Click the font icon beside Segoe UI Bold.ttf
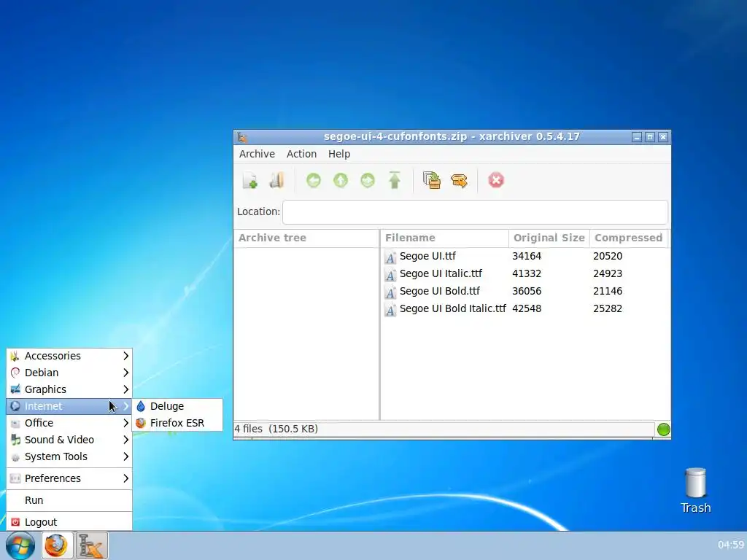 point(390,292)
